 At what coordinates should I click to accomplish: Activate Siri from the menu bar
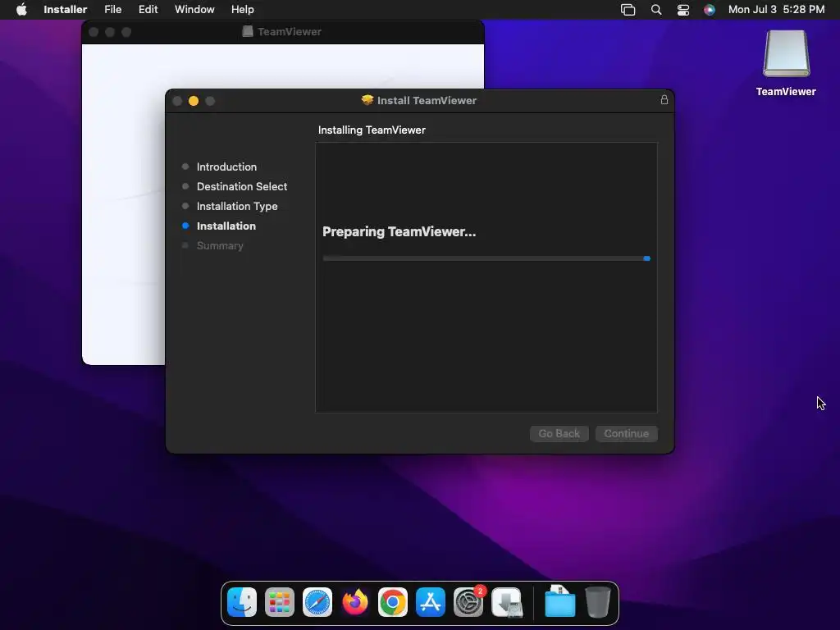point(710,10)
